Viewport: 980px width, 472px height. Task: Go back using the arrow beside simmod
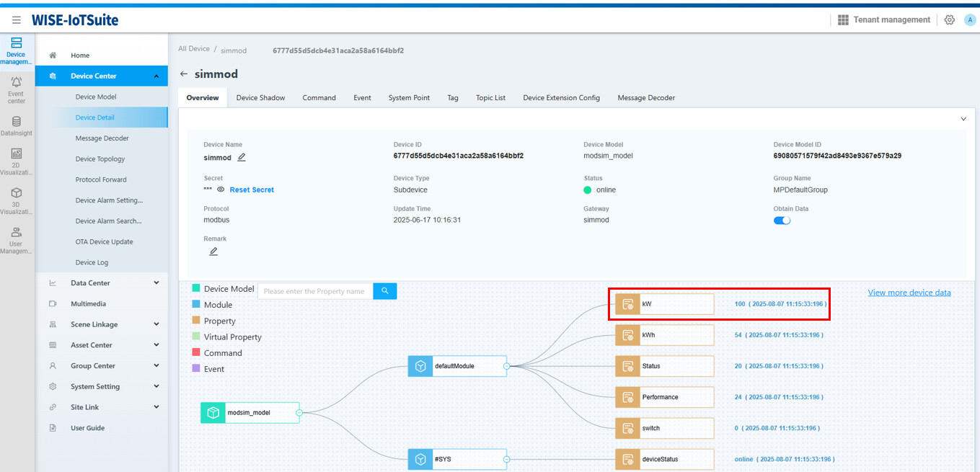pos(184,74)
